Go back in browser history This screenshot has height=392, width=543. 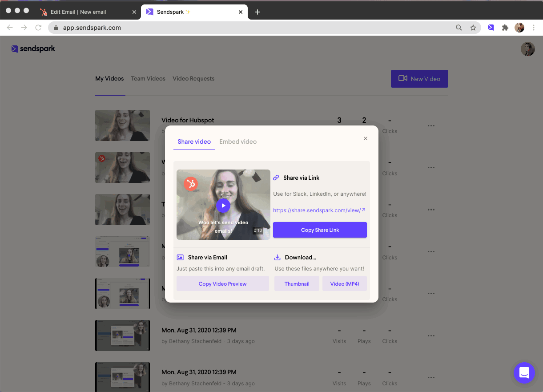coord(10,28)
